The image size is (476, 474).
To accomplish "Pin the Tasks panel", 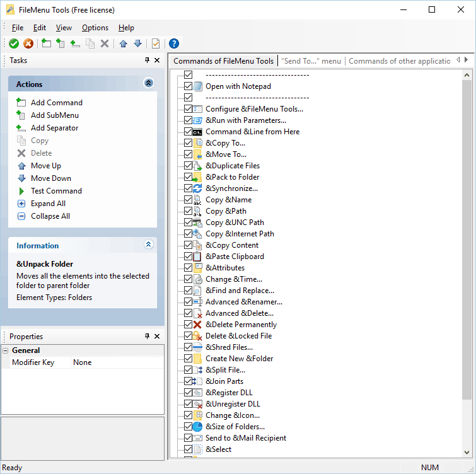I will coord(148,60).
